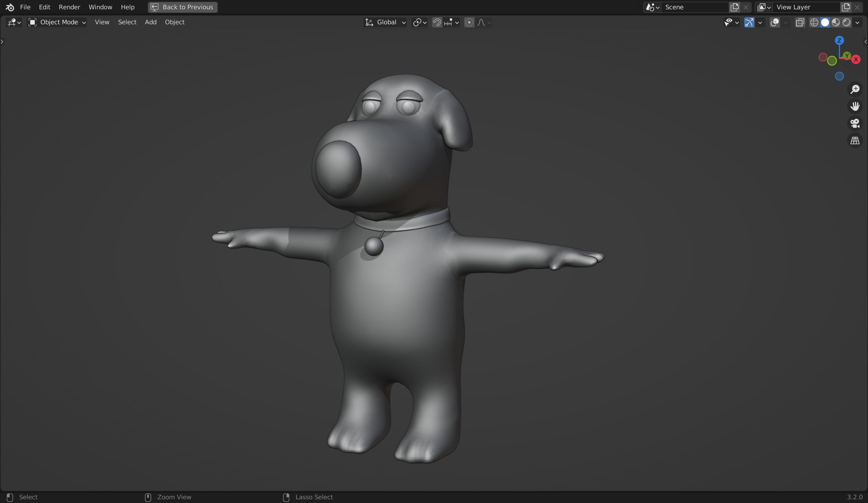Click the Zoom View hint in status bar
This screenshot has height=503, width=868.
(174, 497)
